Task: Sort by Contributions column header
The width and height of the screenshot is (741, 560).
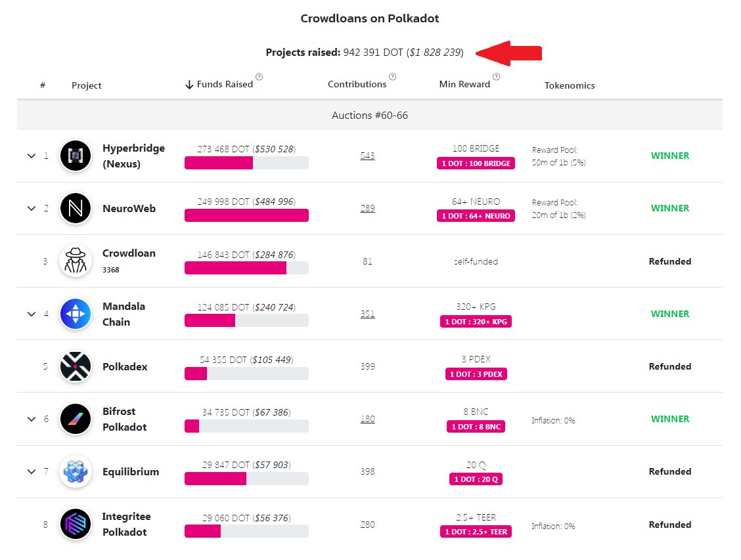Action: (357, 85)
